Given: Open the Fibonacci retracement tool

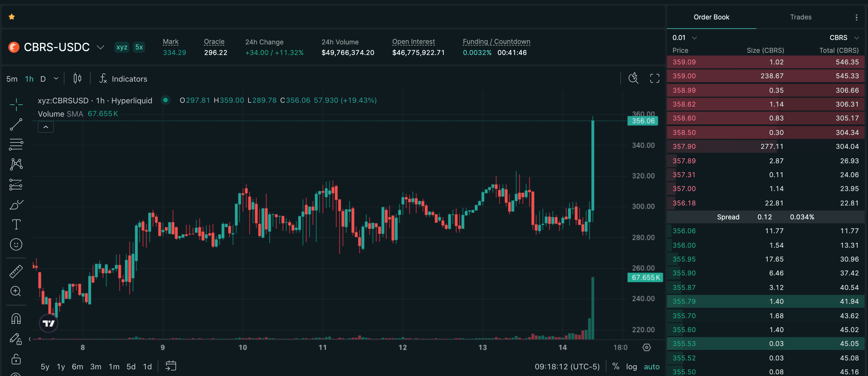Looking at the screenshot, I should point(16,144).
